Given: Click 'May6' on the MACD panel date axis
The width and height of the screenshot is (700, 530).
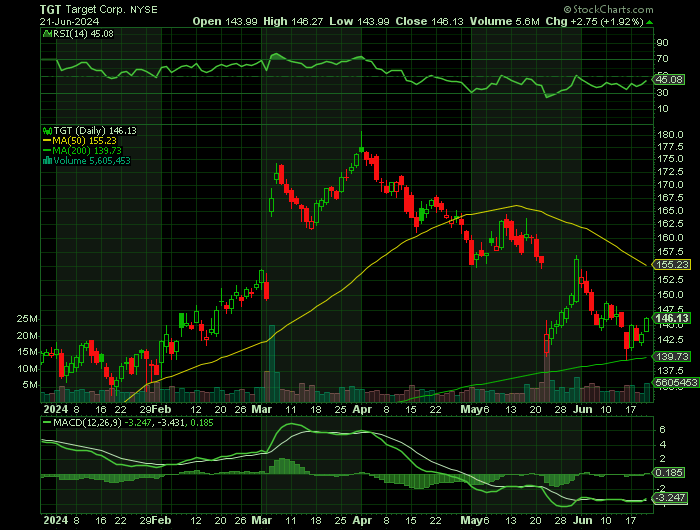Looking at the screenshot, I should (475, 520).
